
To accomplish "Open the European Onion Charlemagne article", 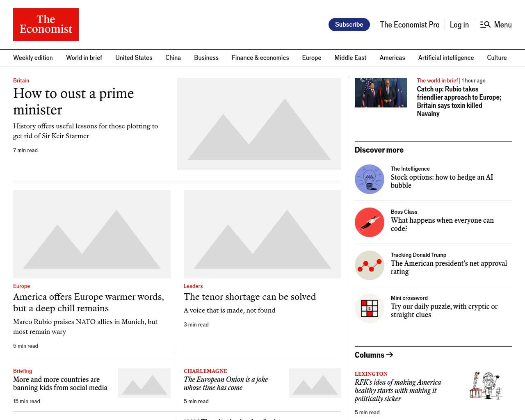I will pyautogui.click(x=226, y=383).
